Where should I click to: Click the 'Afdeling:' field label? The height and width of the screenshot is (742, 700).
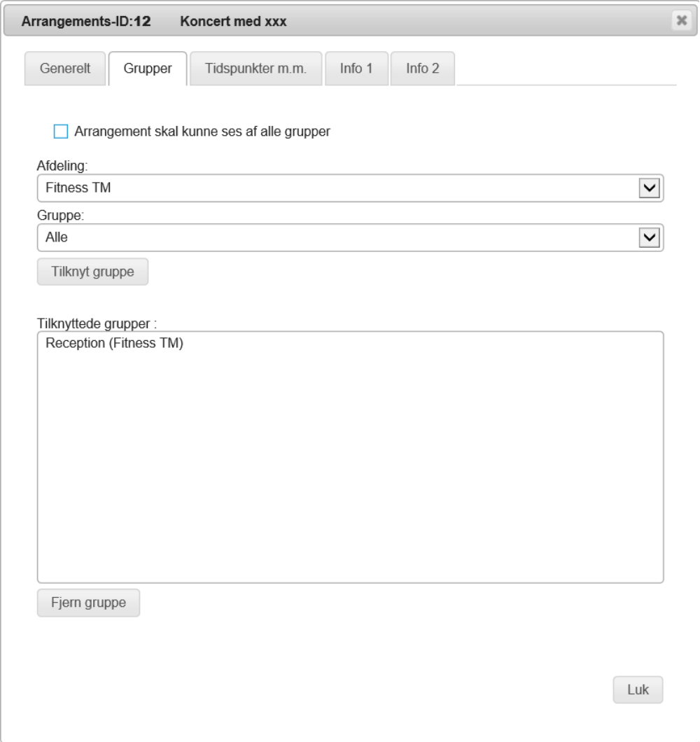click(60, 167)
